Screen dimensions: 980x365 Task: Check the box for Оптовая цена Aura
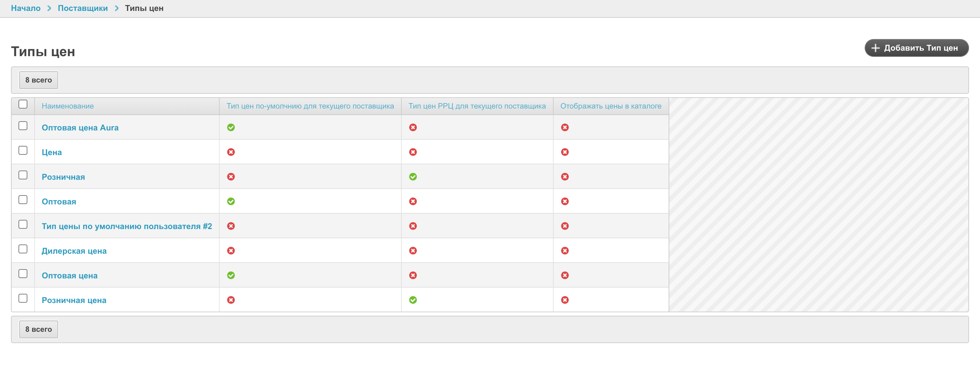(23, 126)
